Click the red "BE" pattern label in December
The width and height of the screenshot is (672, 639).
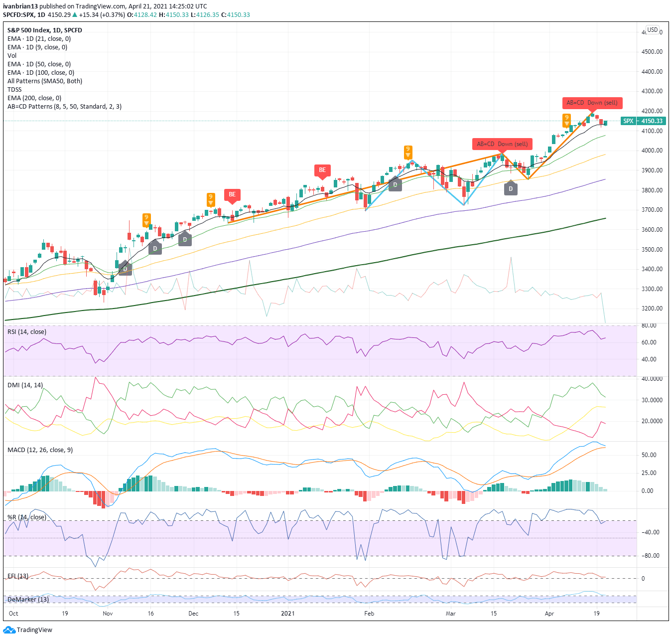[x=232, y=195]
